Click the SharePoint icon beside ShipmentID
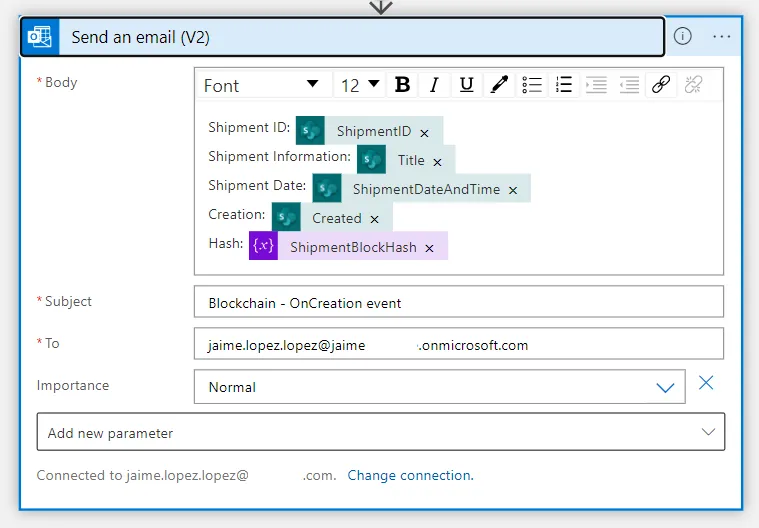759x528 pixels. pos(310,130)
